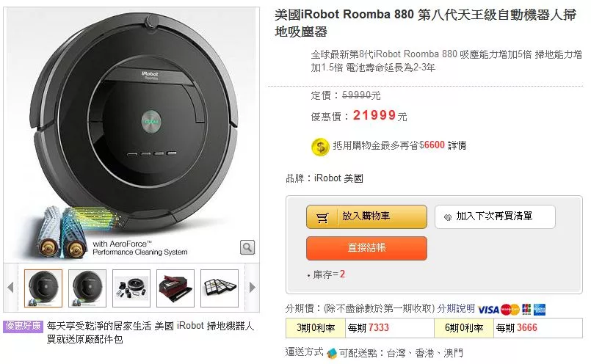
Task: Click the American Express card icon
Action: pos(540,309)
